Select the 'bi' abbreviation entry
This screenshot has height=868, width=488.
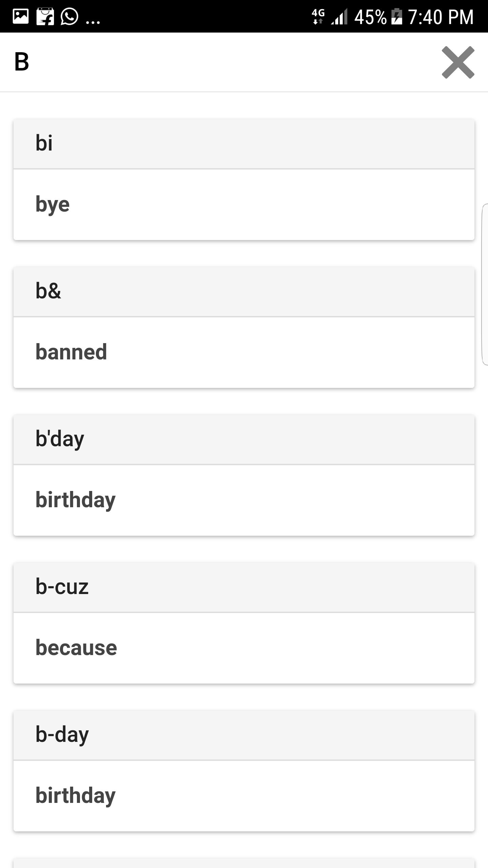pos(244,142)
